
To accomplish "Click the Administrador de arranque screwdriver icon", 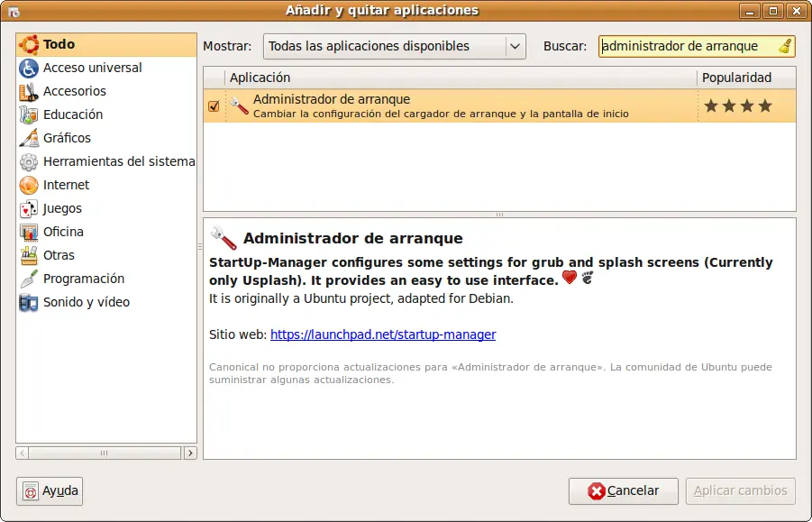I will [x=237, y=105].
